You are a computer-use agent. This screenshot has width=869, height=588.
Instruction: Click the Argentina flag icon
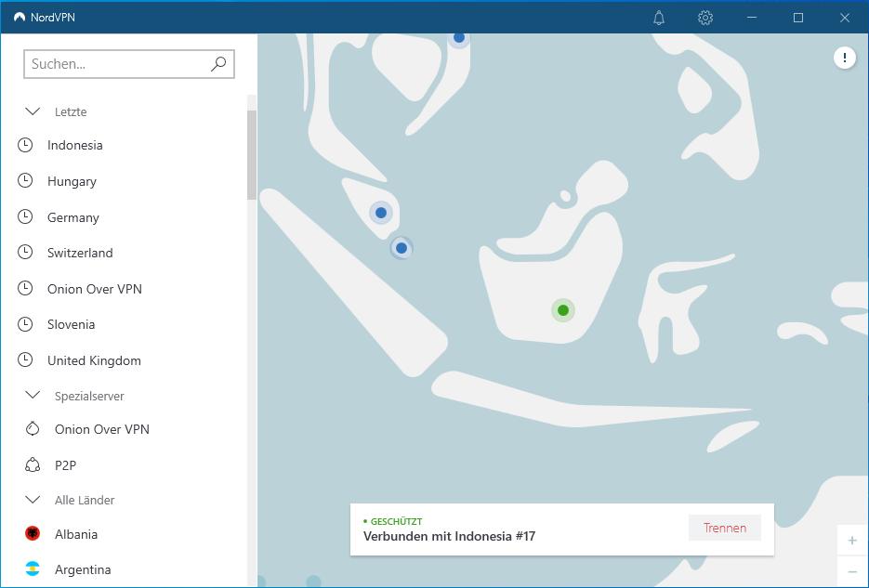(33, 569)
